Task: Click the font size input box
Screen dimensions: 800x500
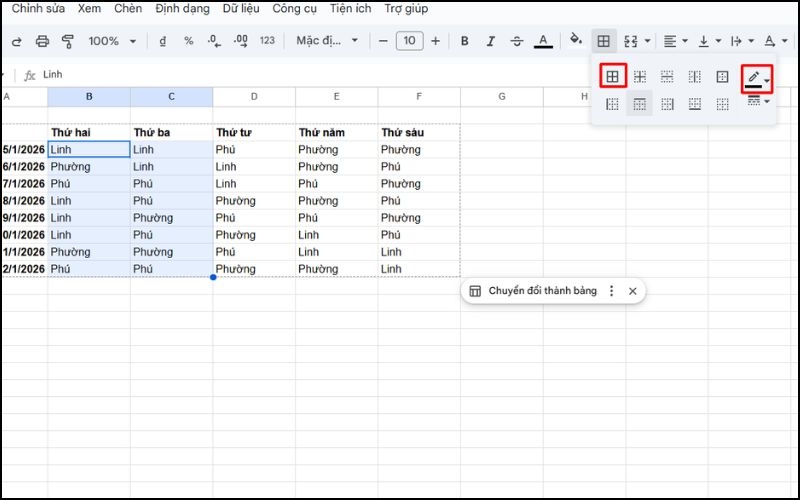Action: [x=409, y=41]
